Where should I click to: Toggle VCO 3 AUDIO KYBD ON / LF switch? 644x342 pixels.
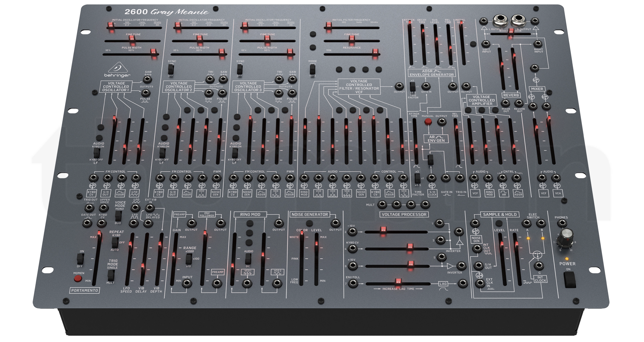pos(235,153)
